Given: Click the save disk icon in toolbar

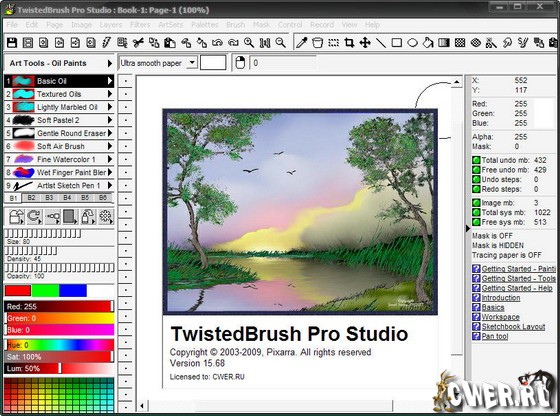Looking at the screenshot, I should coord(12,43).
